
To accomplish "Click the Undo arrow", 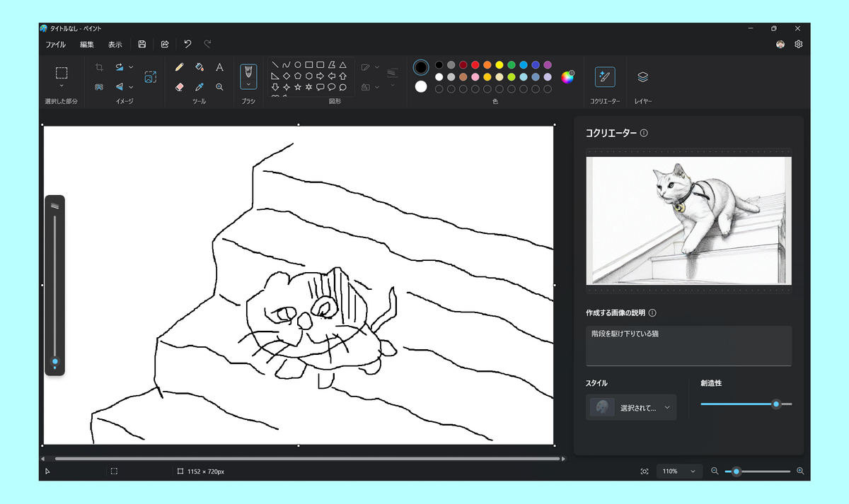I will pos(187,44).
